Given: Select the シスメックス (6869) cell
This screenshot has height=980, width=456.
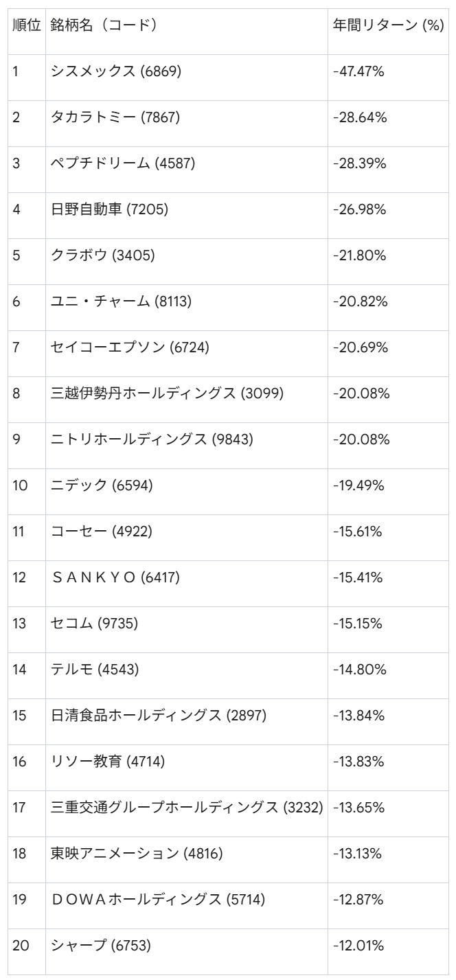Looking at the screenshot, I should click(116, 71).
